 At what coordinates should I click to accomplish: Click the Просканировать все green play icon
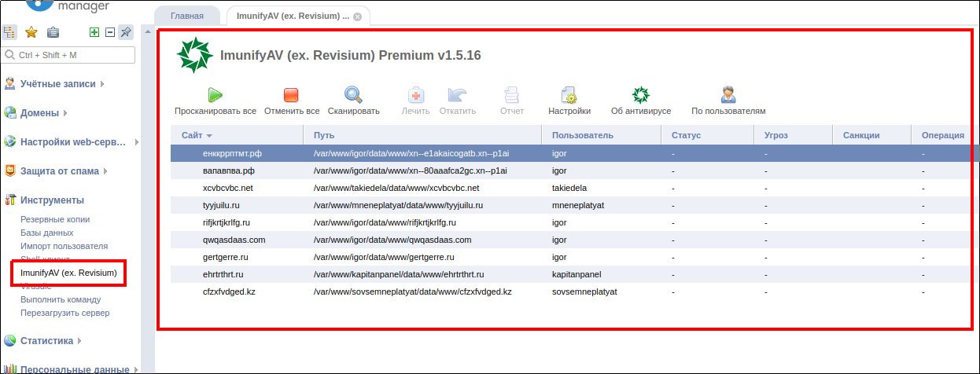[215, 95]
